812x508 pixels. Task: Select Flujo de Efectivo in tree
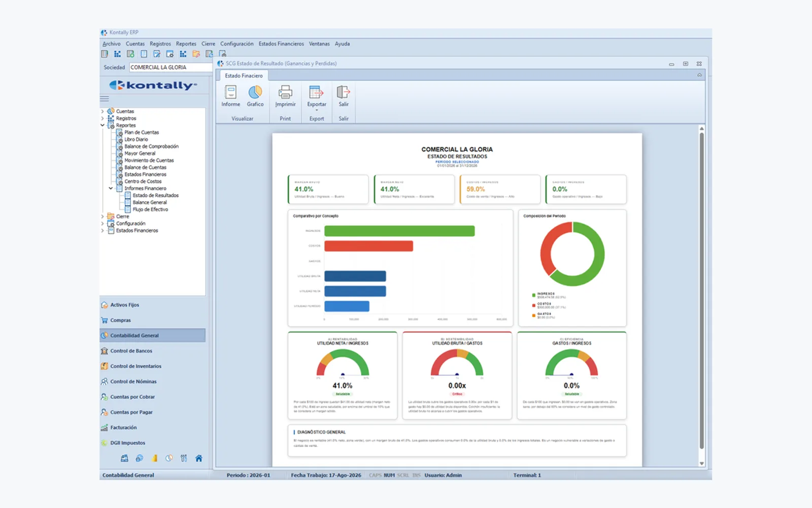(x=150, y=209)
